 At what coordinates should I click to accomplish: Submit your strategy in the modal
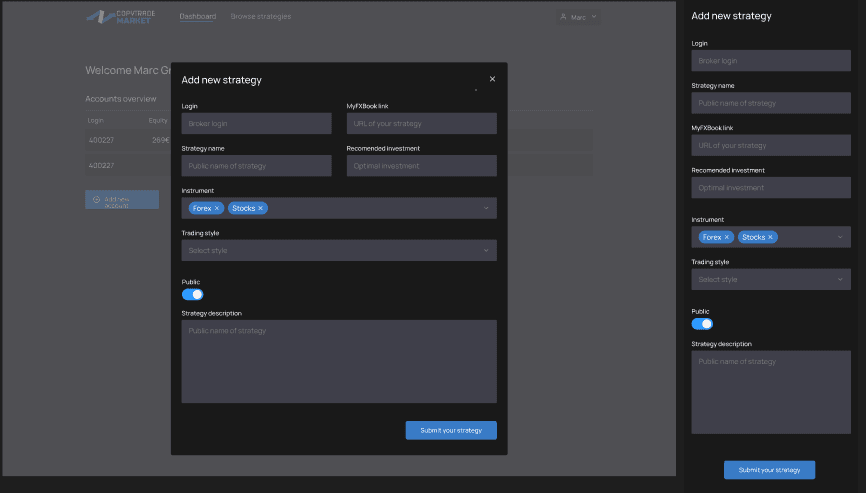pos(451,430)
